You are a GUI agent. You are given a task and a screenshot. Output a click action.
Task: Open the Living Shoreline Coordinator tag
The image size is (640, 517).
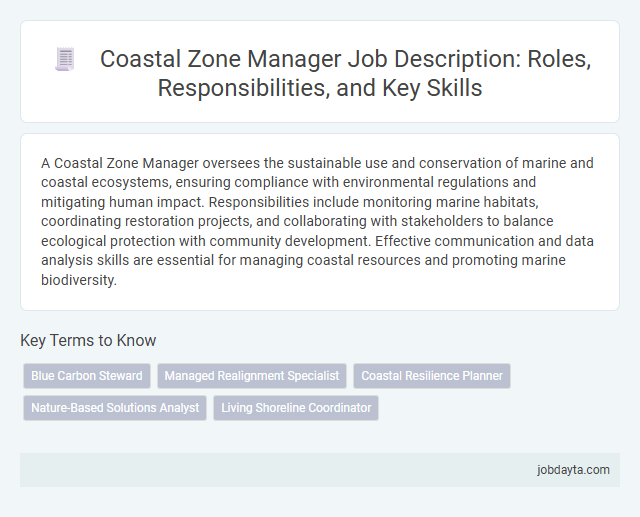296,408
